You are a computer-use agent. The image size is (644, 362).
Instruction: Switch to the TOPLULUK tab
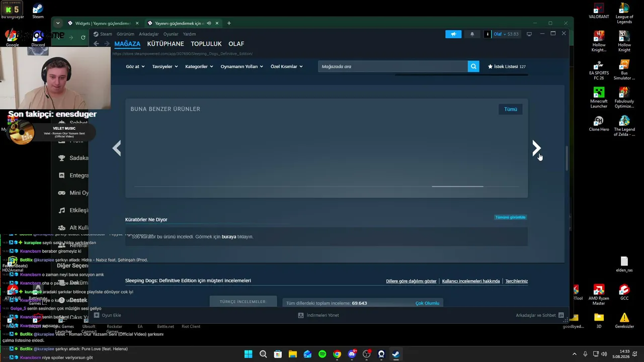click(206, 44)
